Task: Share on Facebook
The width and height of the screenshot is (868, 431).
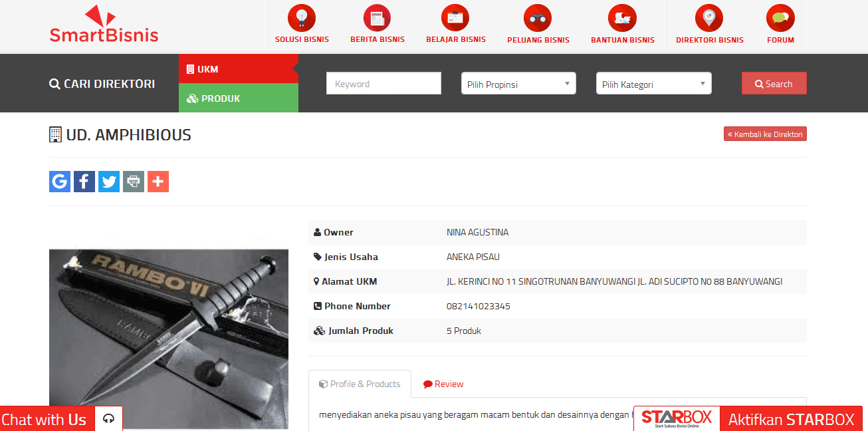Action: [x=84, y=182]
